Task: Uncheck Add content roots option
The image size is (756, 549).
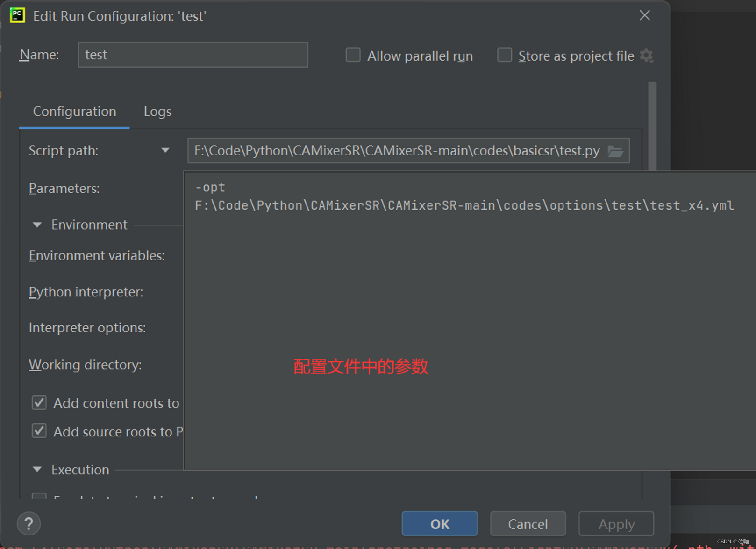Action: [x=39, y=402]
